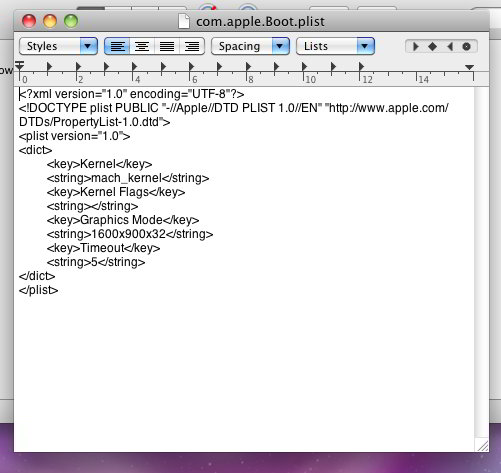Minimize the window with yellow button
The image size is (501, 473).
point(50,21)
